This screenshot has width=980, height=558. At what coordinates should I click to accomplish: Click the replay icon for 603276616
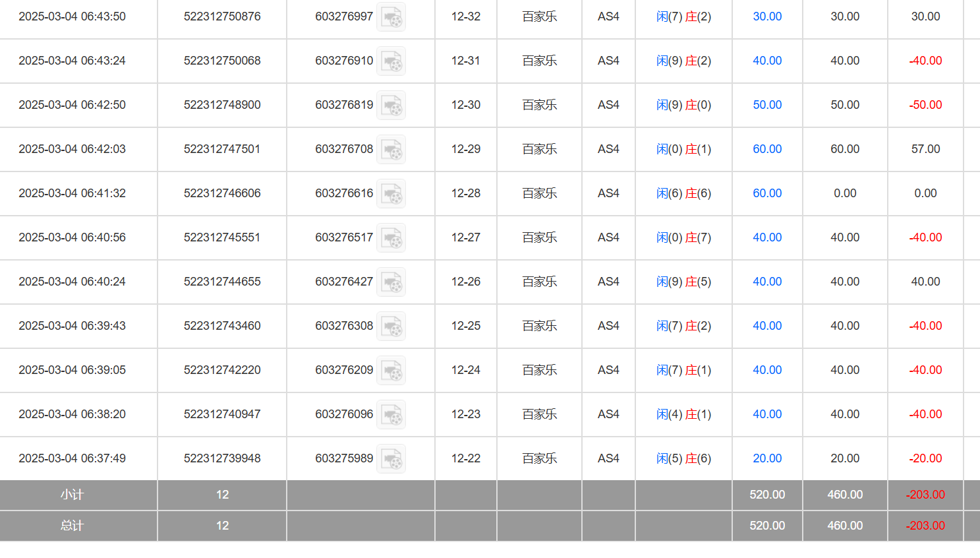click(x=391, y=194)
